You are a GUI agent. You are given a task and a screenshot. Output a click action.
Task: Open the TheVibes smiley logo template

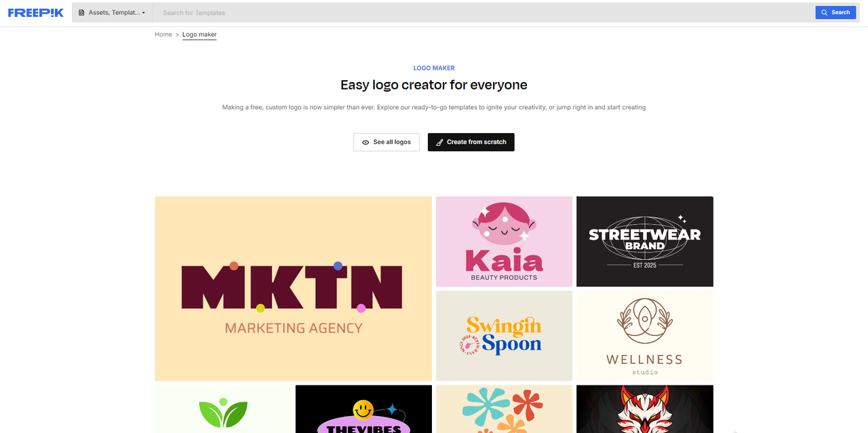pyautogui.click(x=363, y=409)
